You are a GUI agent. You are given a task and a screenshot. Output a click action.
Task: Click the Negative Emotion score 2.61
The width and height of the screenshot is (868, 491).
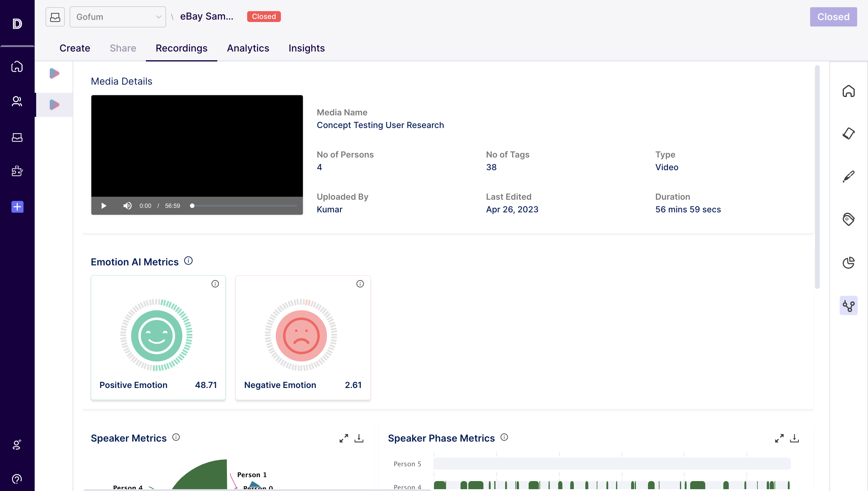pyautogui.click(x=353, y=385)
